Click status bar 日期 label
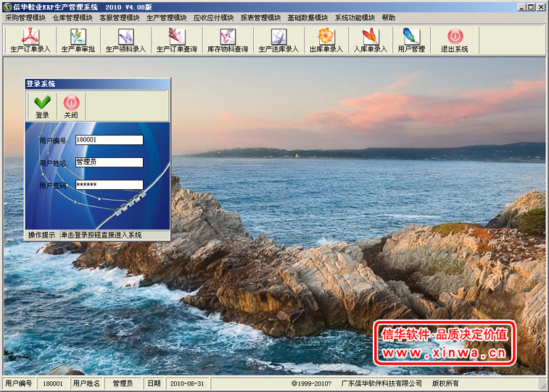The height and width of the screenshot is (392, 549). pos(154,383)
